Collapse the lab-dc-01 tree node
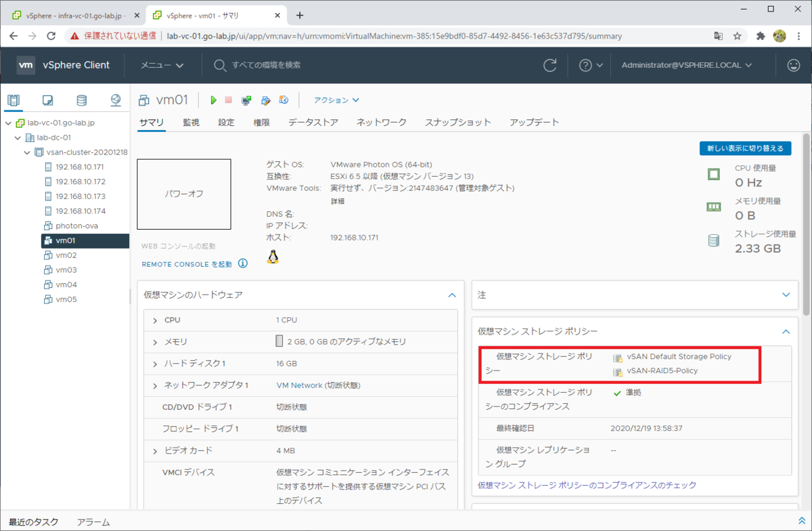812x531 pixels. point(18,137)
